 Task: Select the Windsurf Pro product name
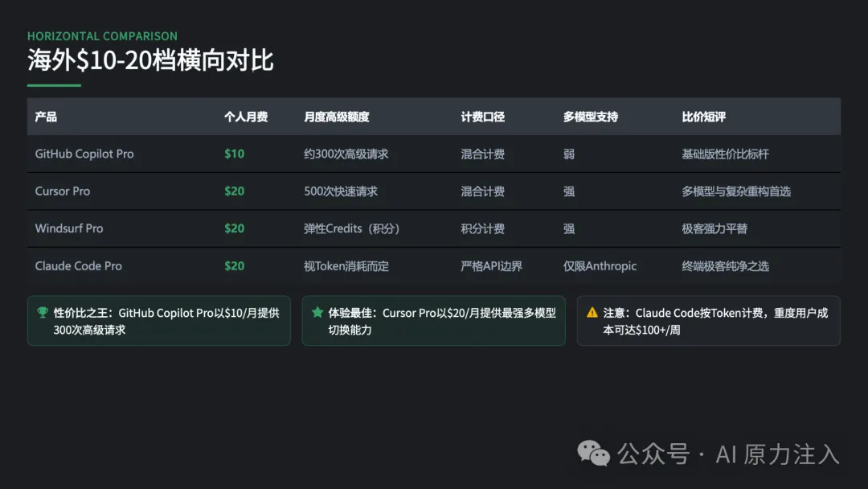(69, 228)
